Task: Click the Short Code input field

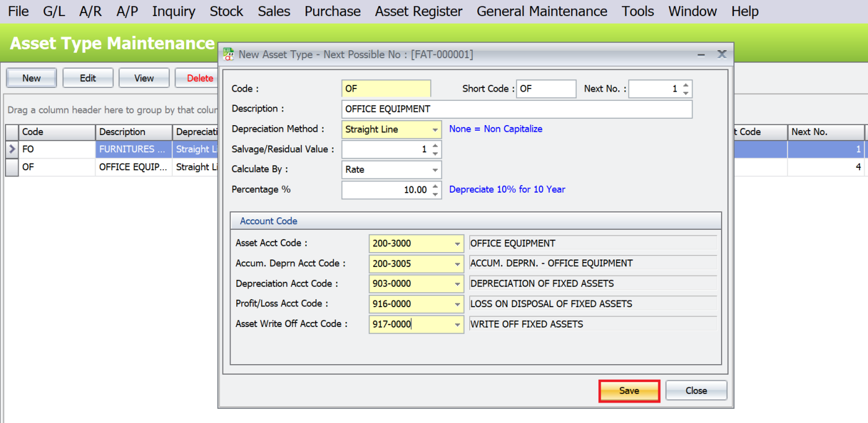Action: [x=546, y=89]
